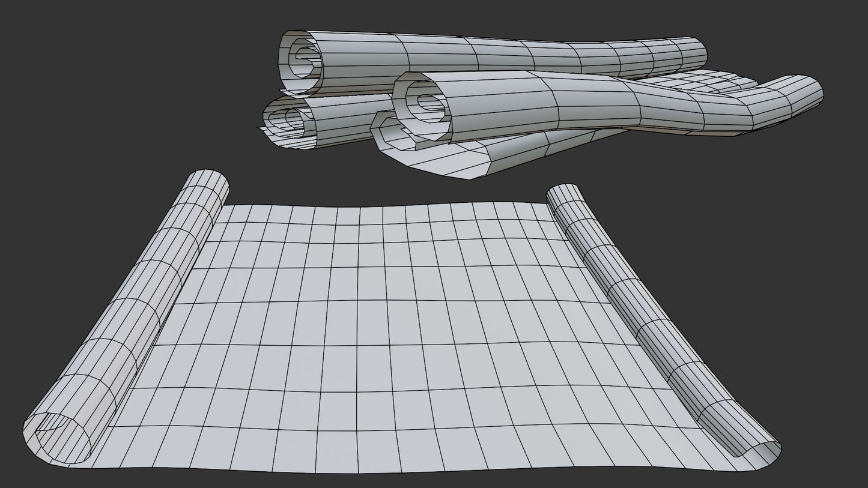Click the empty background above the scroll pile
Image resolution: width=868 pixels, height=488 pixels.
click(x=481, y=15)
